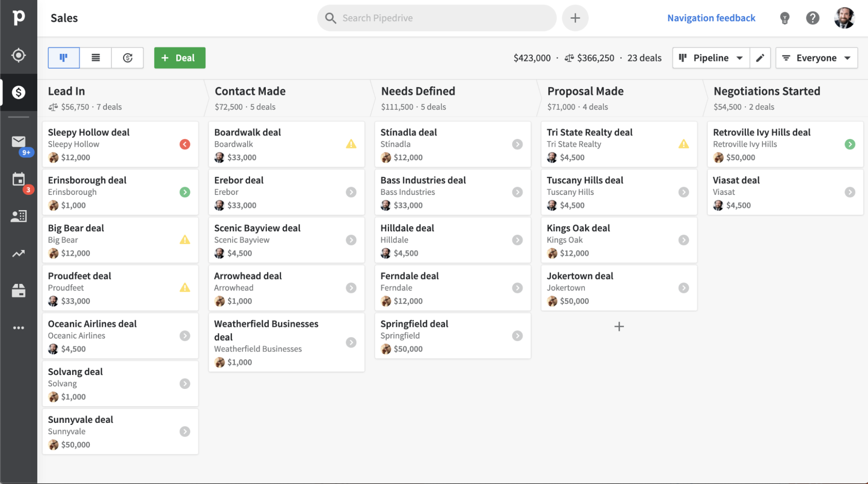Viewport: 868px width, 484px height.
Task: Open the Bass Industries deal card
Action: tap(453, 192)
